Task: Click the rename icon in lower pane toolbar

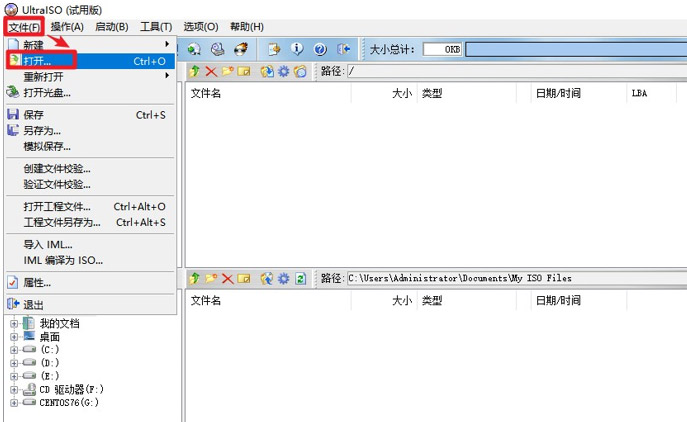Action: pos(244,278)
